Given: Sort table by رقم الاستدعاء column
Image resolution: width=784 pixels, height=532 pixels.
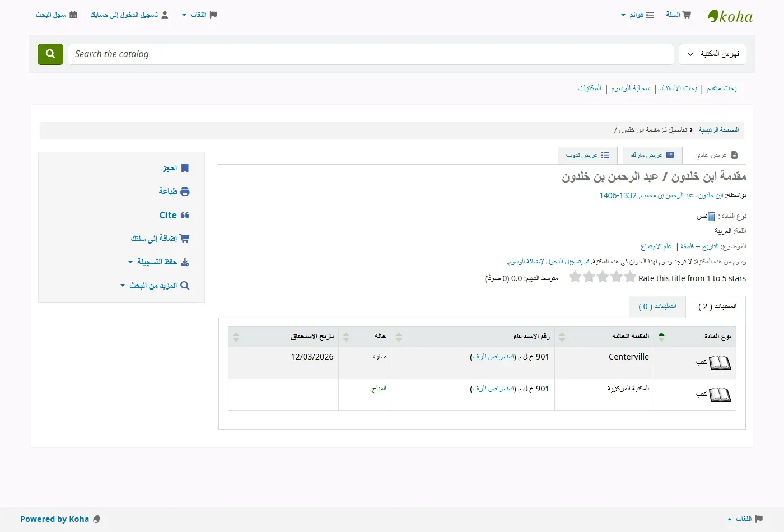Looking at the screenshot, I should coord(473,337).
